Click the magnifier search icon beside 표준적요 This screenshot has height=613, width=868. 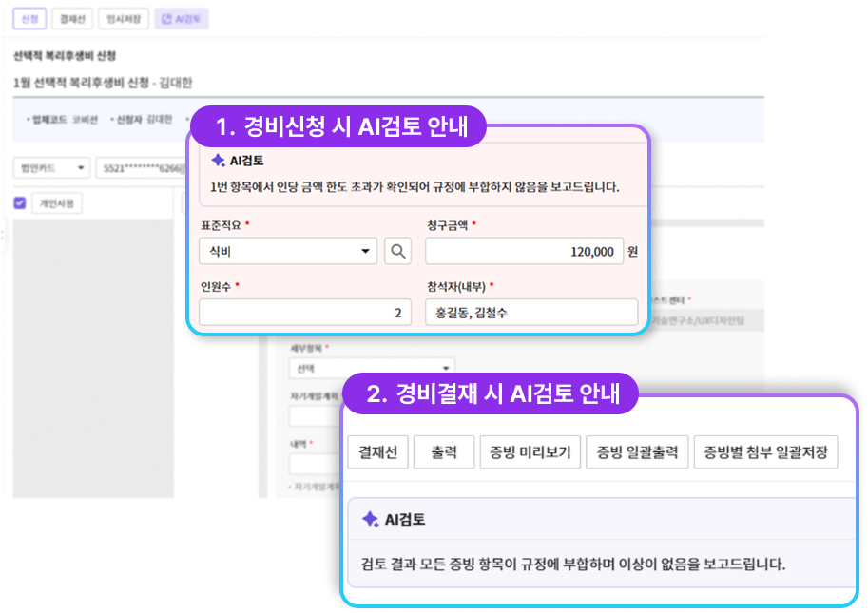coord(397,251)
